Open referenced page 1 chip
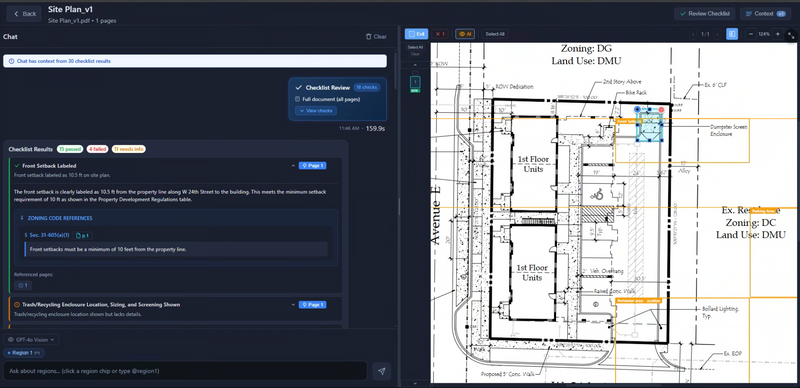 [22, 285]
